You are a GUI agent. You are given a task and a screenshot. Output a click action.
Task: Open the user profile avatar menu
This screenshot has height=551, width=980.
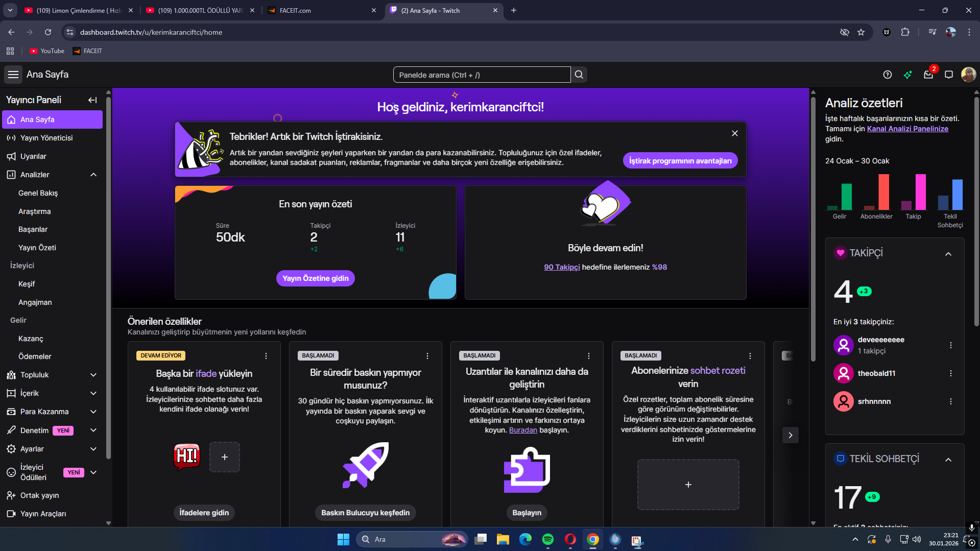click(968, 75)
